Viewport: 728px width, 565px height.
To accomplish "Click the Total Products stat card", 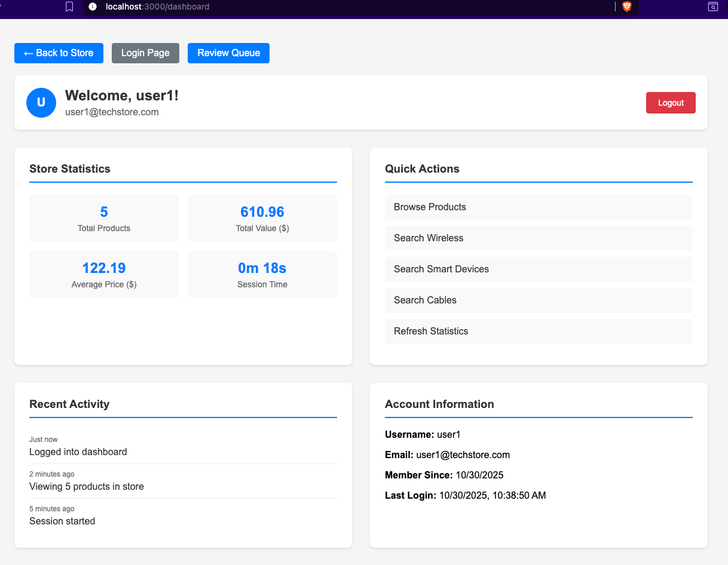I will (x=104, y=219).
